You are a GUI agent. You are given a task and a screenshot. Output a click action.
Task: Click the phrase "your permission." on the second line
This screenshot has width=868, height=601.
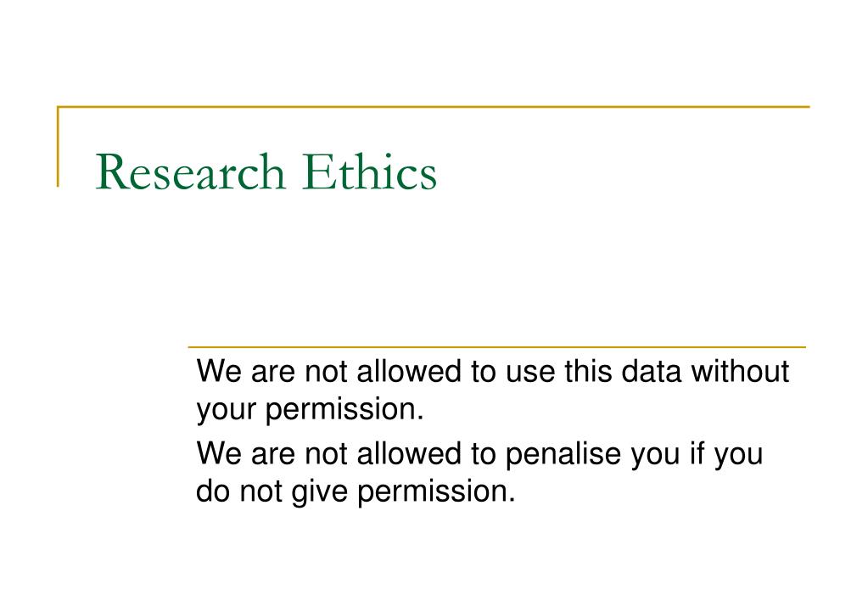point(310,411)
